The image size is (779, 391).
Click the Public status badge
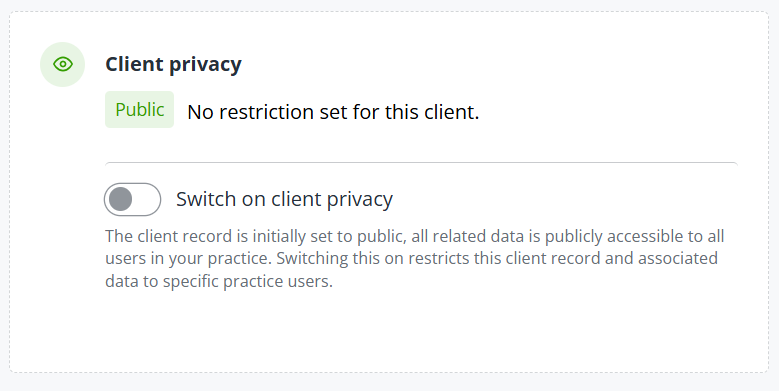tap(140, 109)
